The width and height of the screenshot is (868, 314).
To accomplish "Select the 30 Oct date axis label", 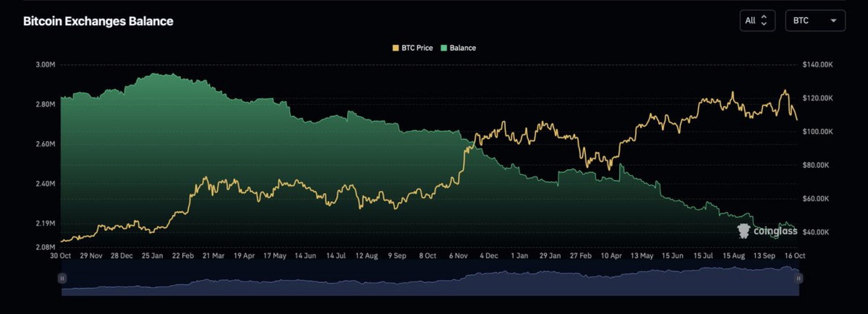I will click(60, 256).
